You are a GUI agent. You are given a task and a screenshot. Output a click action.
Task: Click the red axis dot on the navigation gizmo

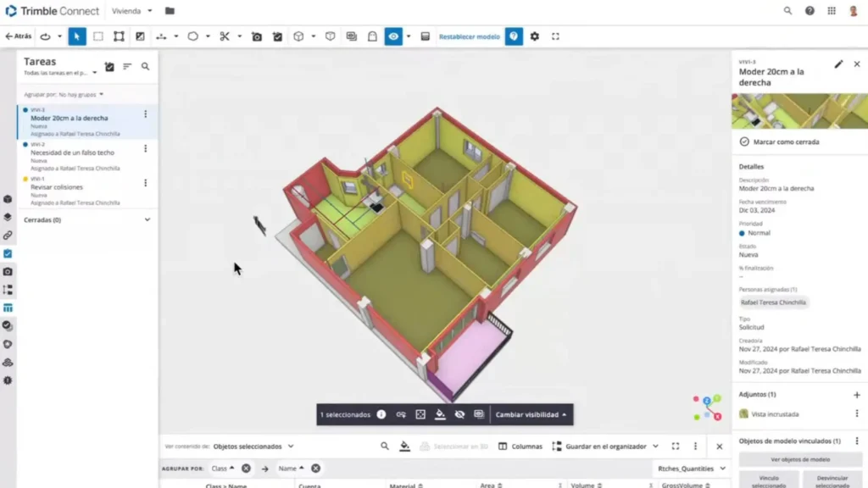[717, 416]
